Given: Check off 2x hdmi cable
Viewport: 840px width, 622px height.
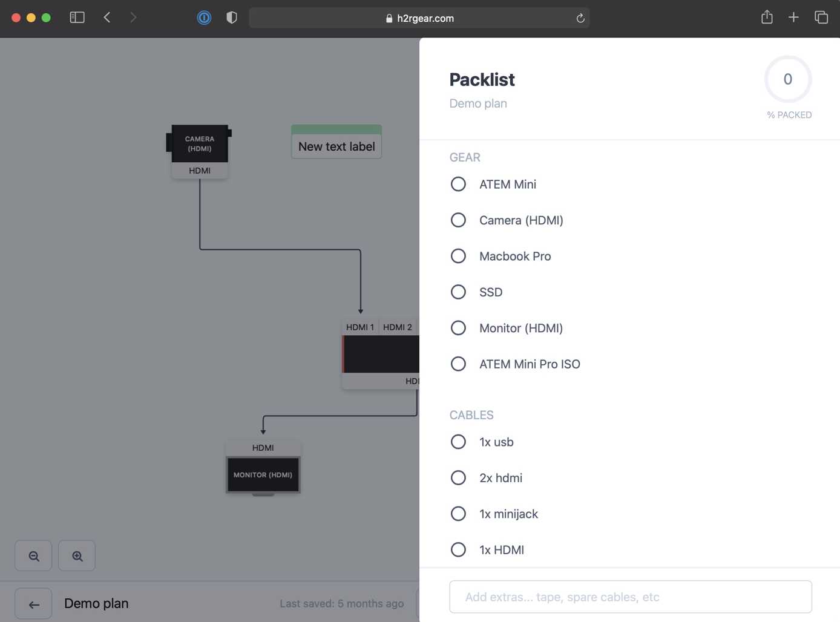Looking at the screenshot, I should (x=458, y=478).
